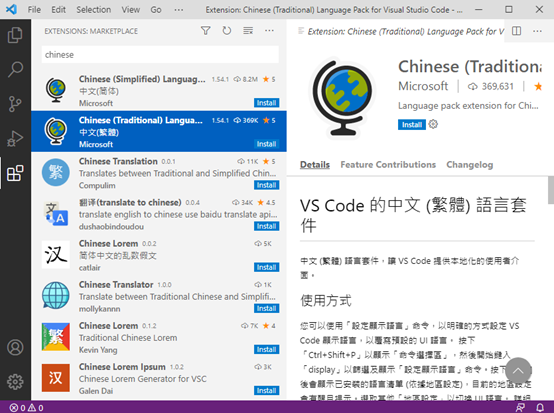Open the feedback icon in status bar
554x413 pixels.
[x=520, y=408]
